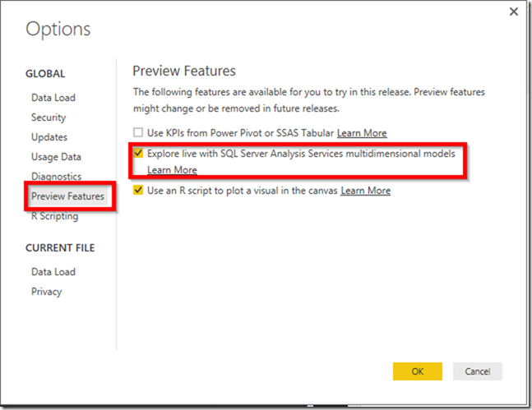Screen dimensions: 532x410
Task: Open Learn More link for KPIs feature
Action: click(362, 133)
